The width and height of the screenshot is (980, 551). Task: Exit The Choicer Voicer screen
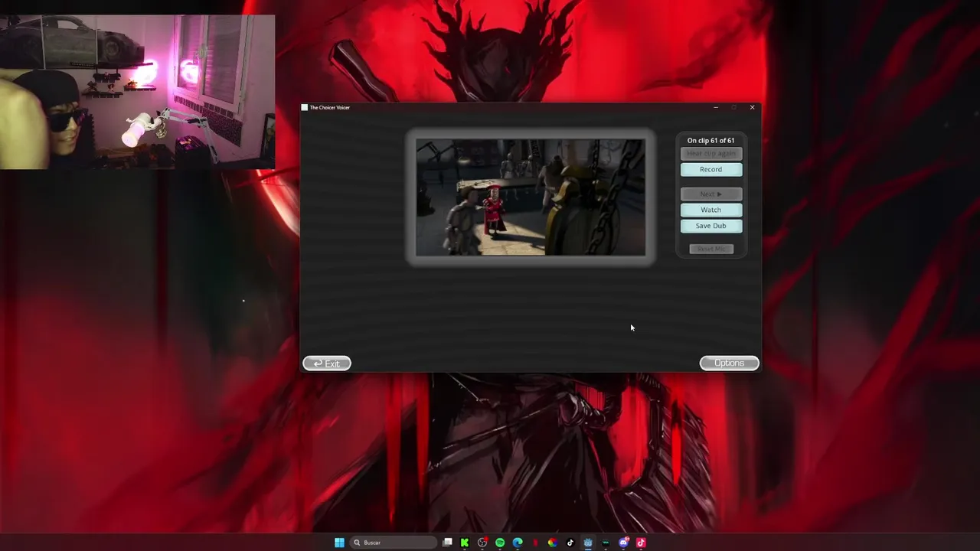[327, 363]
